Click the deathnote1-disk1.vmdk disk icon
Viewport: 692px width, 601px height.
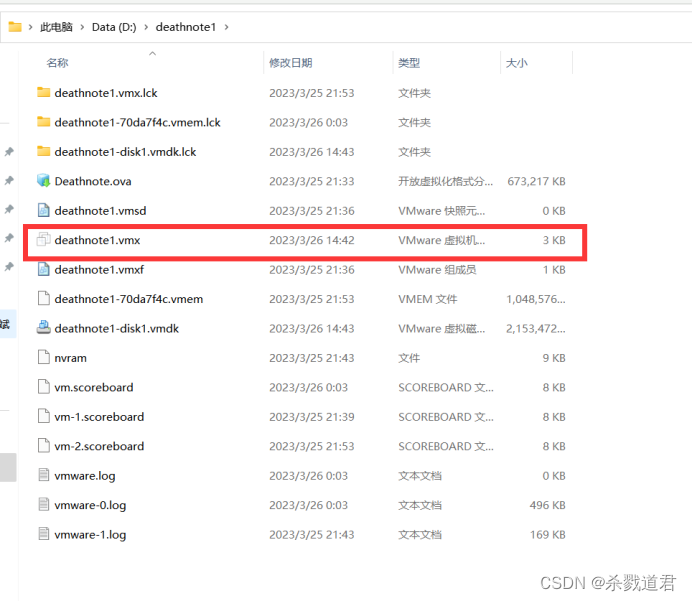coord(43,328)
